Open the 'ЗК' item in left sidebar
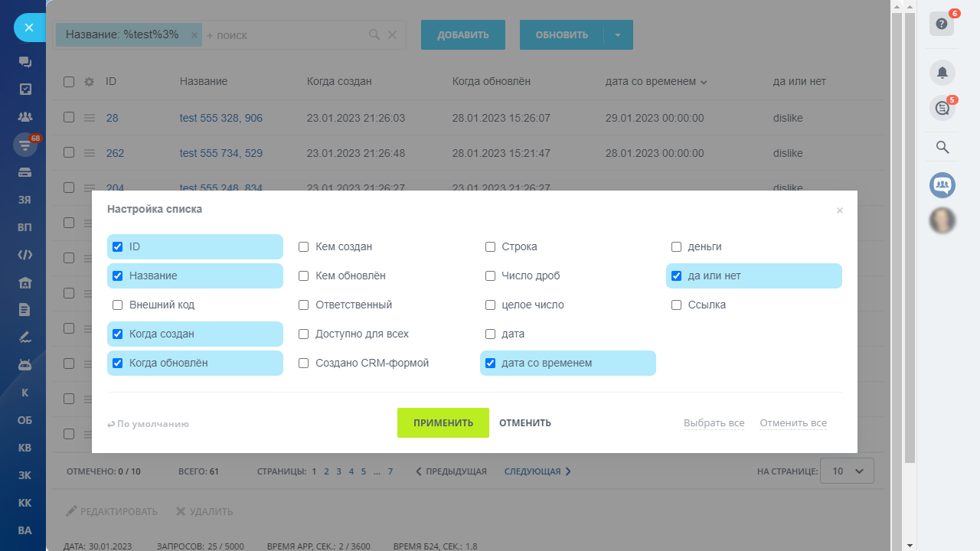The image size is (980, 551). point(25,475)
